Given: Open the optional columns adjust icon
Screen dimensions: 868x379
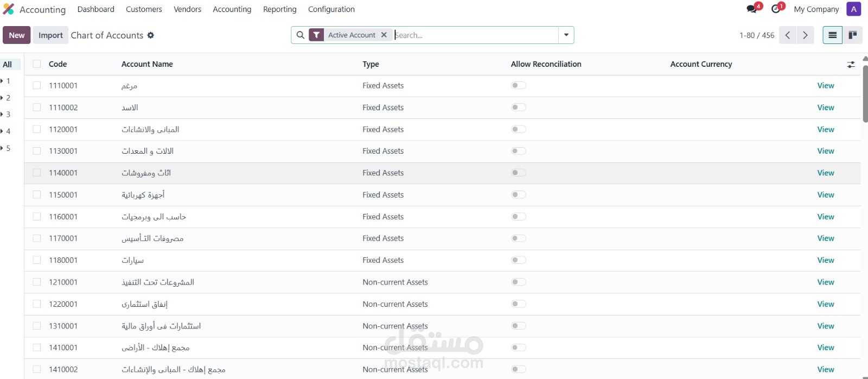Looking at the screenshot, I should pos(851,64).
